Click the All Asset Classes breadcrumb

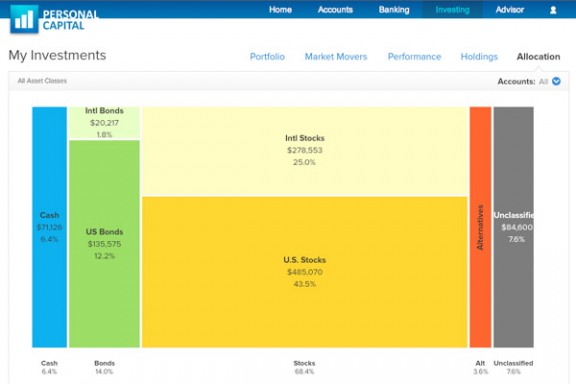[x=42, y=81]
